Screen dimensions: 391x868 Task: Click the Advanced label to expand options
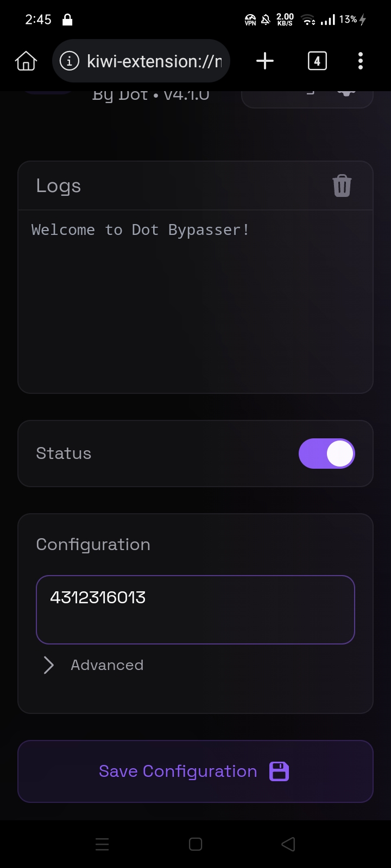click(x=107, y=665)
